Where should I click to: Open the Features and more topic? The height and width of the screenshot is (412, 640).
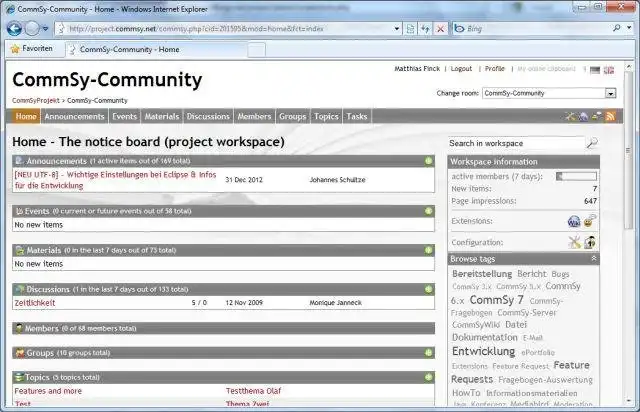tap(48, 391)
